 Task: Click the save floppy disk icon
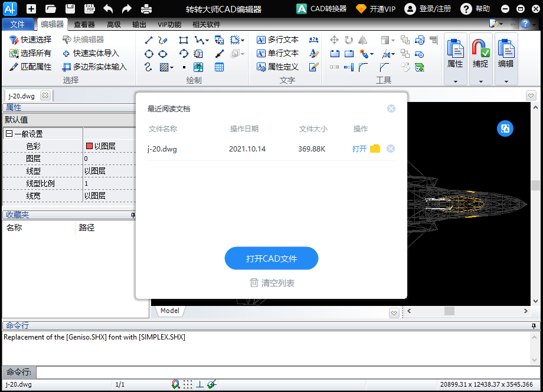[x=70, y=9]
